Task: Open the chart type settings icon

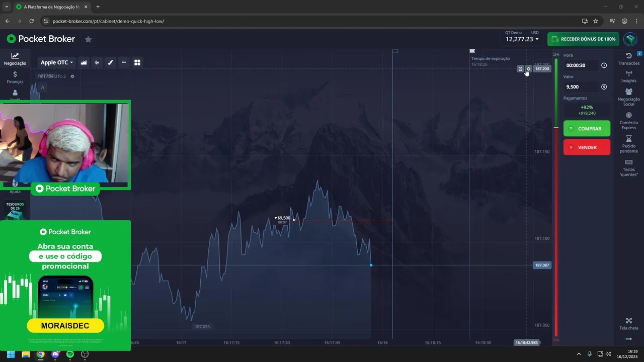Action: point(84,62)
